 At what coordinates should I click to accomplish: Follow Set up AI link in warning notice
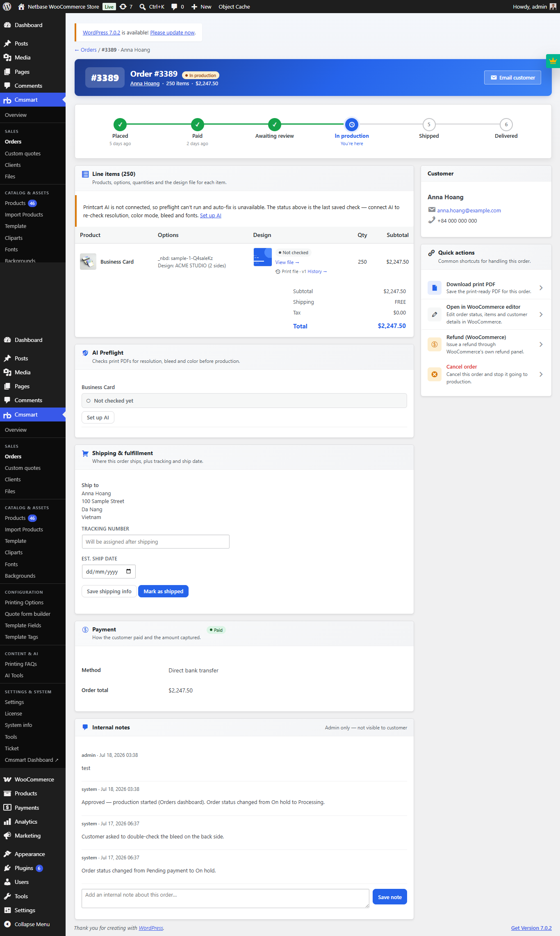[x=210, y=215]
